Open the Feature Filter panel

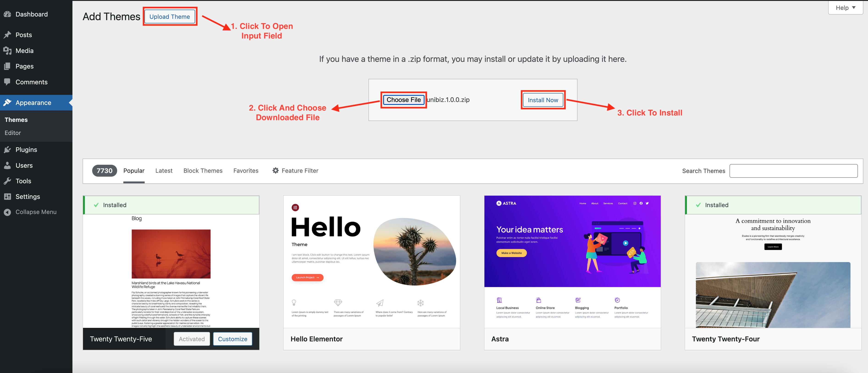pos(295,171)
